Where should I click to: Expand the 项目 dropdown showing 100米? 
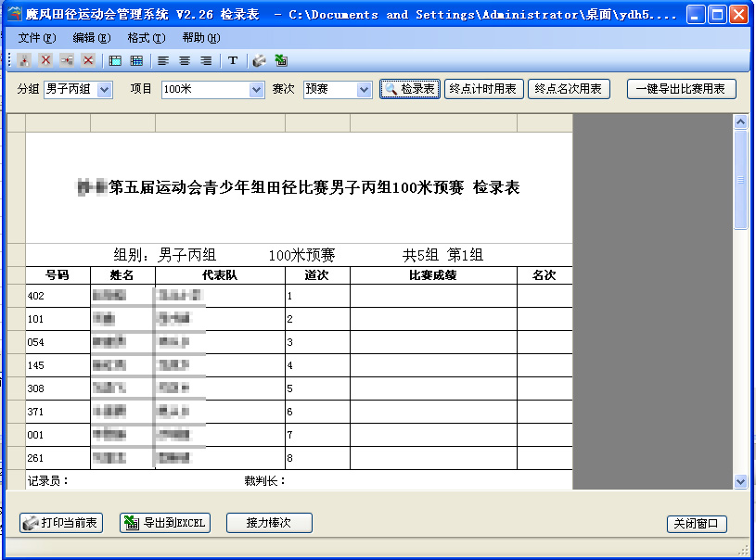257,90
